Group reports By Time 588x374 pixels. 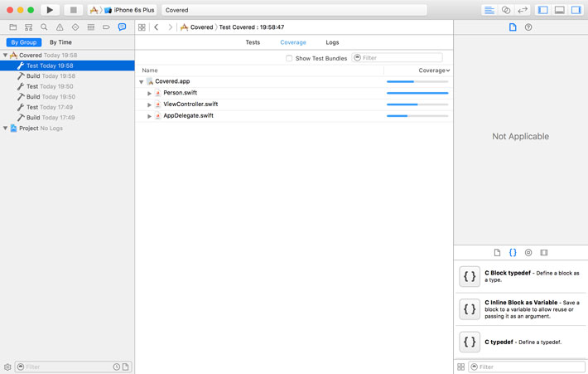[60, 42]
